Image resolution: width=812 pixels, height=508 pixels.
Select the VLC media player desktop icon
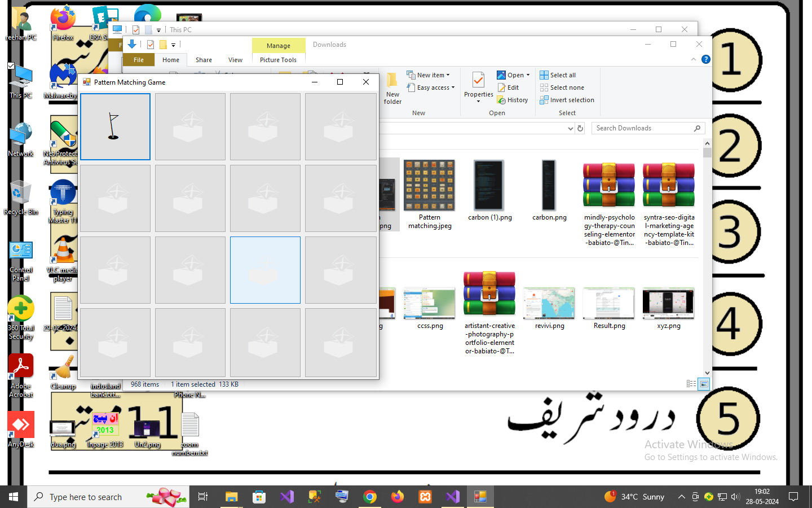point(63,260)
